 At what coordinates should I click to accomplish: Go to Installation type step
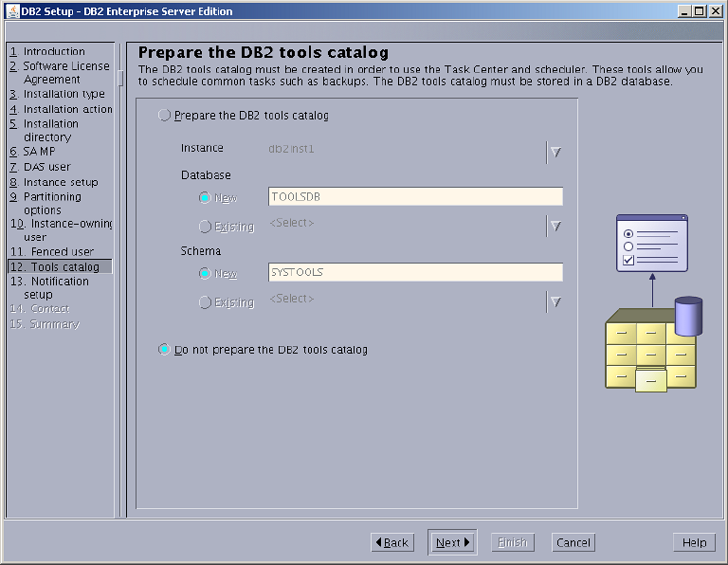click(57, 94)
